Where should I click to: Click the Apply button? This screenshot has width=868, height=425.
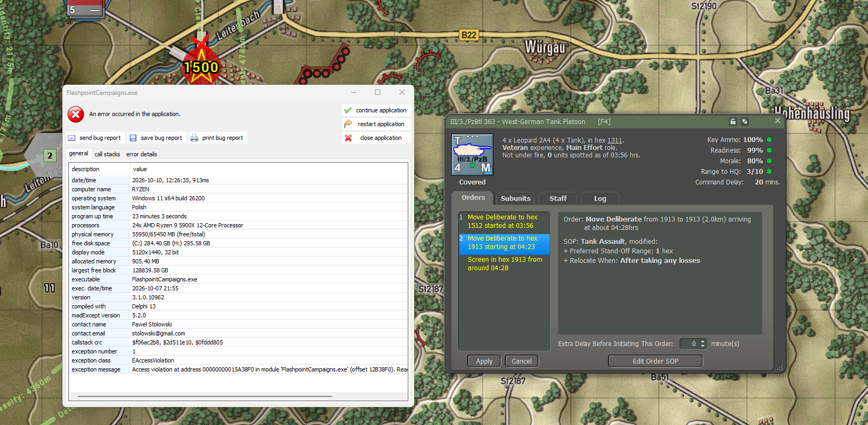coord(484,361)
